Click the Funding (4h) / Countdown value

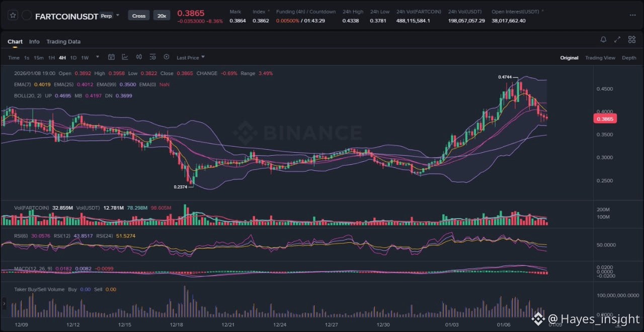click(x=300, y=21)
